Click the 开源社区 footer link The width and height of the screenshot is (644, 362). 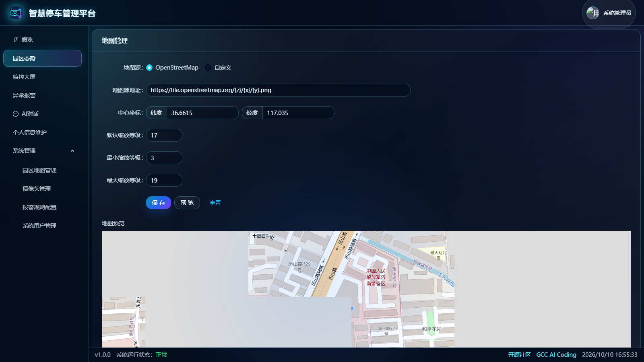519,355
